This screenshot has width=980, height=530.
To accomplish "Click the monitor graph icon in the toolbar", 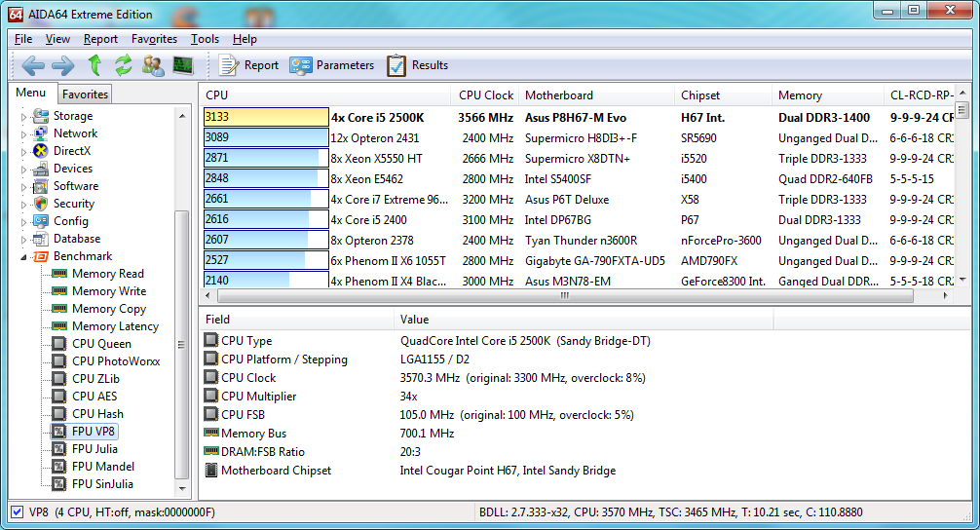I will click(x=182, y=65).
